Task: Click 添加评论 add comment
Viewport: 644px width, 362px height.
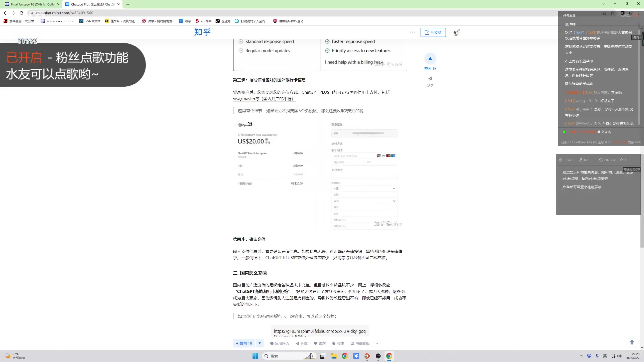Action: click(x=279, y=343)
